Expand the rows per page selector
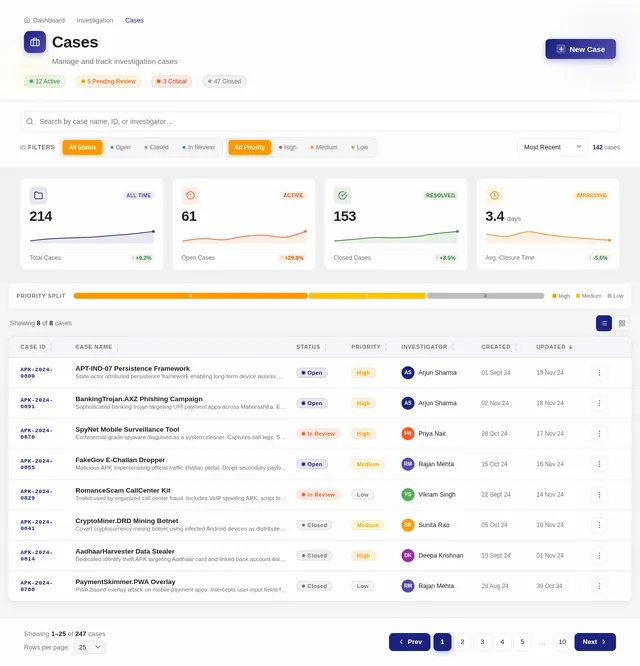 coord(90,647)
